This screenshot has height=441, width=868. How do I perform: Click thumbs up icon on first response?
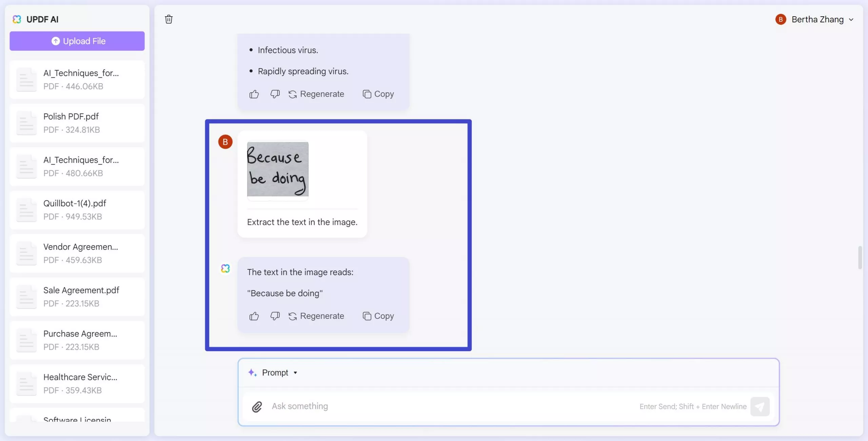254,93
